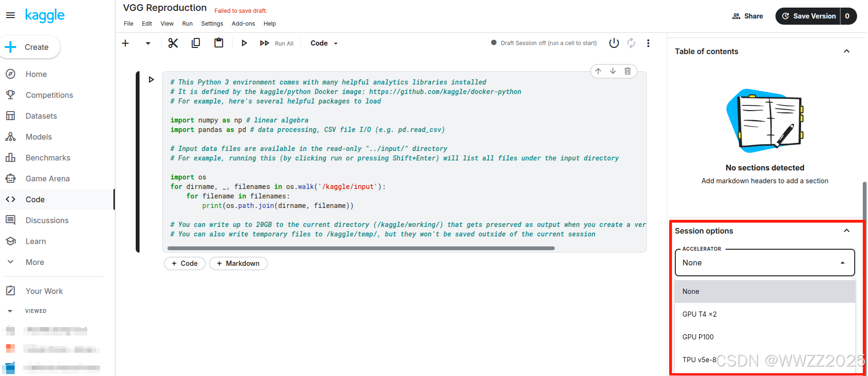Click the restart session icon
The height and width of the screenshot is (376, 868).
631,43
